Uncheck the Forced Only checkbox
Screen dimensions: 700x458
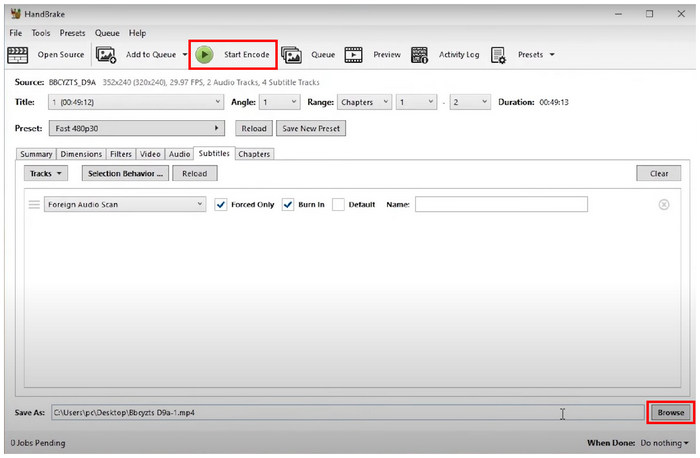(x=221, y=204)
